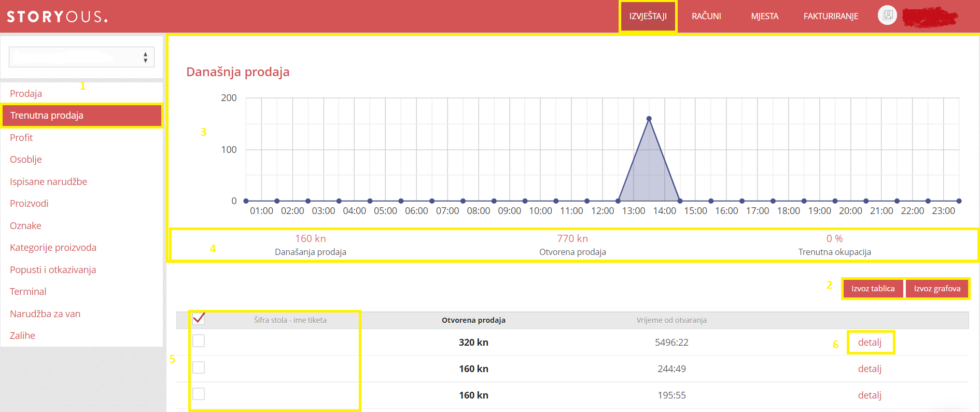The image size is (980, 412).
Task: Open detalj for the 195:55 row
Action: (870, 395)
